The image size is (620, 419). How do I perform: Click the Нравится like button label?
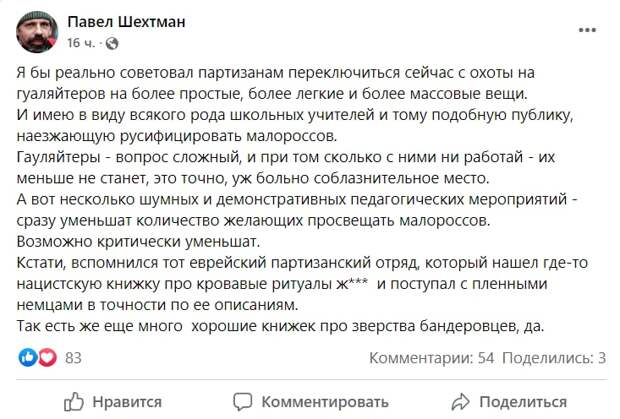click(127, 402)
